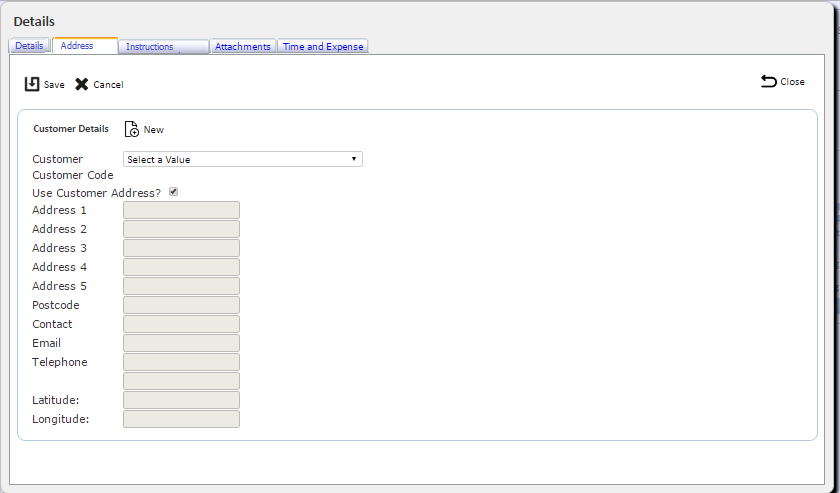
Task: Click the Address 2 input field
Action: tap(182, 229)
